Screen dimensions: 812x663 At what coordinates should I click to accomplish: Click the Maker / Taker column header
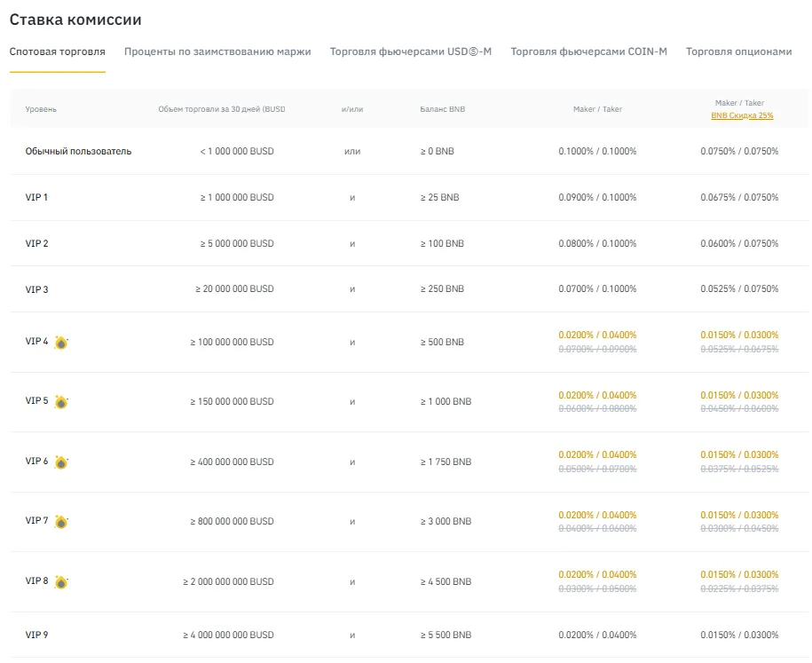598,108
